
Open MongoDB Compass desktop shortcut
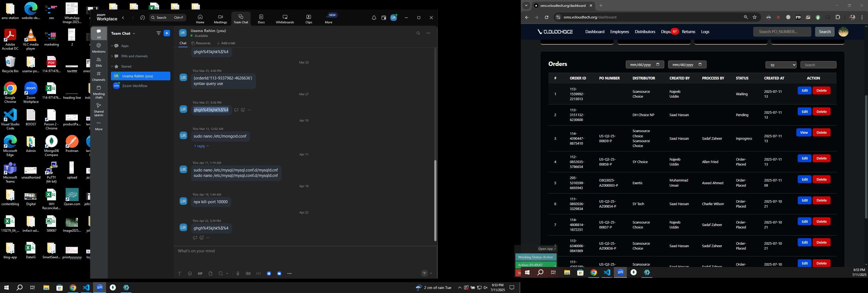pos(51,146)
